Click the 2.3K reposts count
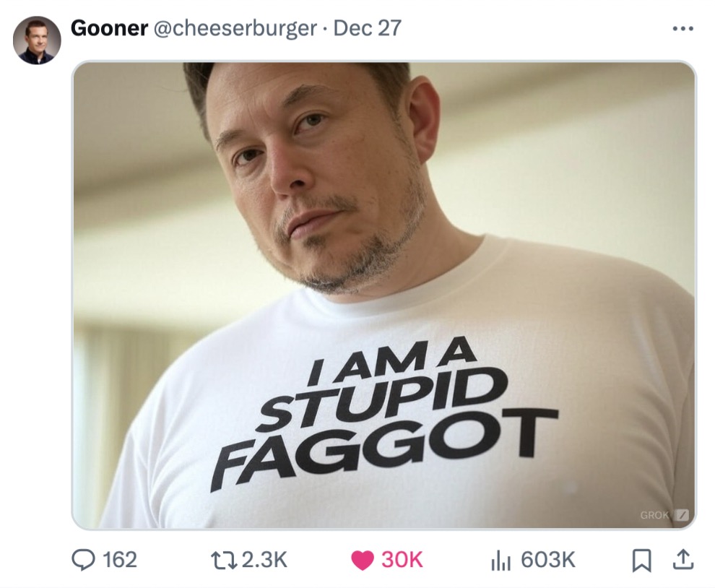The height and width of the screenshot is (588, 715). point(264,560)
